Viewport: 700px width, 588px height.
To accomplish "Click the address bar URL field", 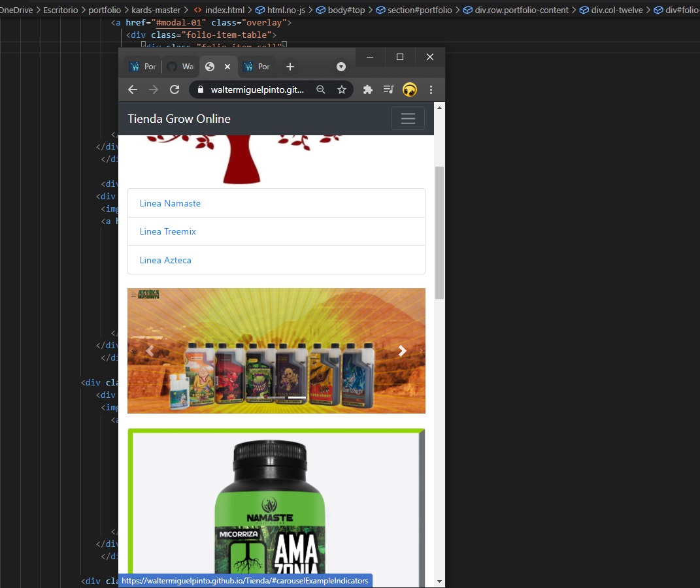I will pos(257,90).
